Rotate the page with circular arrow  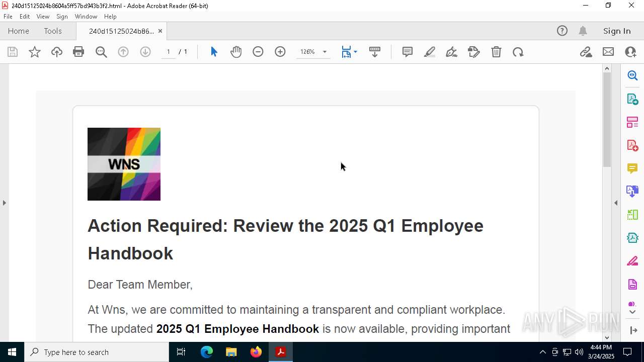tap(518, 52)
